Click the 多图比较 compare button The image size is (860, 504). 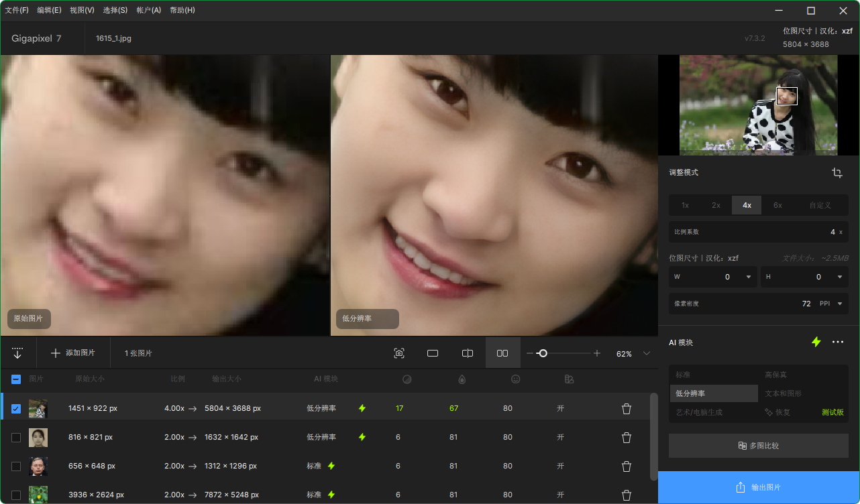pos(759,446)
